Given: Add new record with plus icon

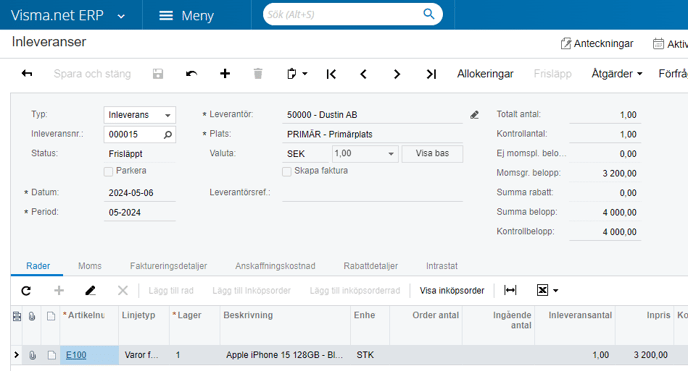Looking at the screenshot, I should 225,74.
